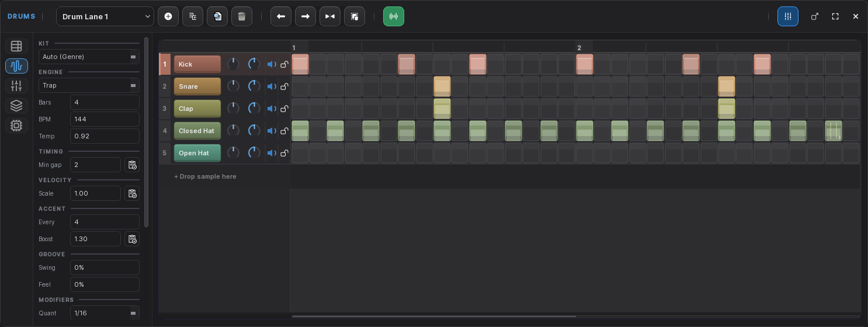Click the mirror/flip pattern icon

pyautogui.click(x=330, y=16)
